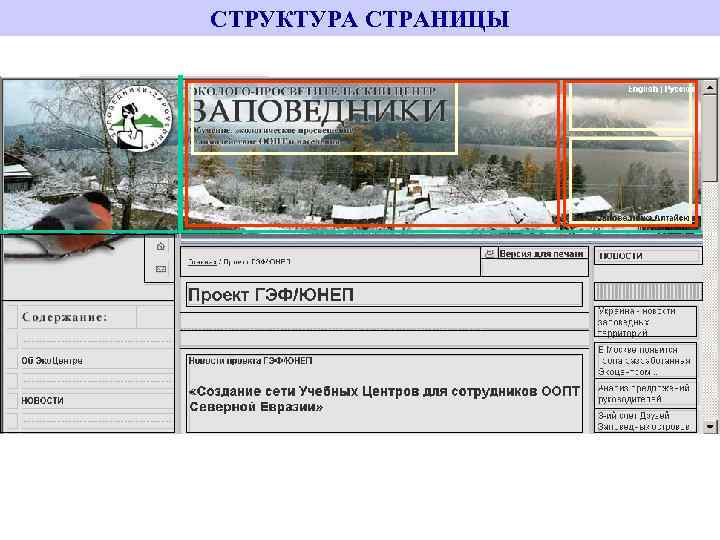The height and width of the screenshot is (540, 720).
Task: Open news item Украина - новости заповедных территорий
Action: 645,321
